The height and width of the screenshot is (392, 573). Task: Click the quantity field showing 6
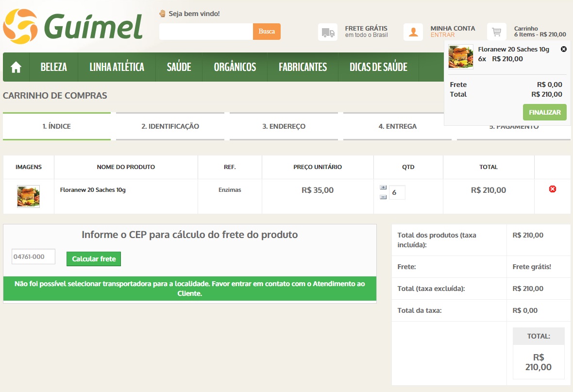[397, 192]
